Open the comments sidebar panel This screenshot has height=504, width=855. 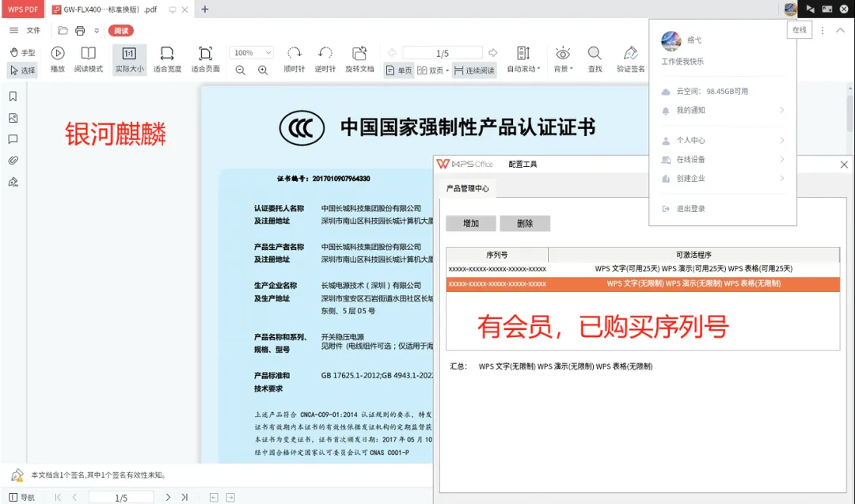coord(13,139)
